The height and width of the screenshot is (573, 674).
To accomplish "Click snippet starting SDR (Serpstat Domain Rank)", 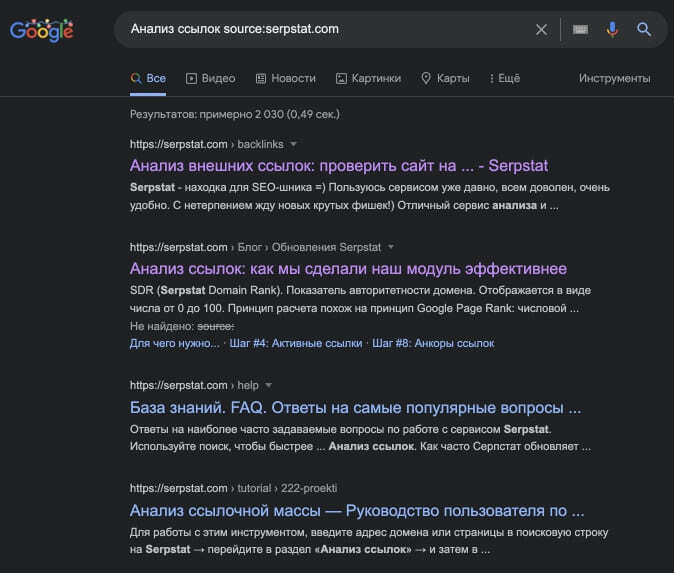I will (360, 300).
